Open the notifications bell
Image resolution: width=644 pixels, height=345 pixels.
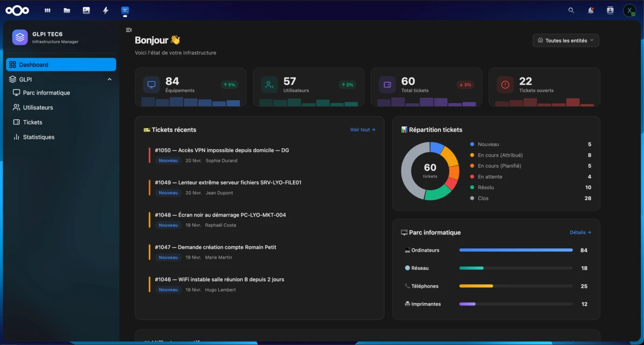pyautogui.click(x=590, y=10)
